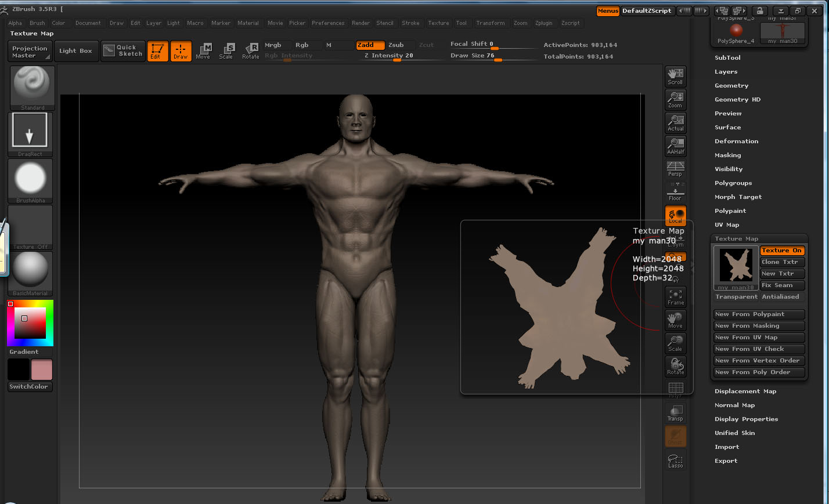
Task: Click the AAHalf zoom icon
Action: pos(675,146)
